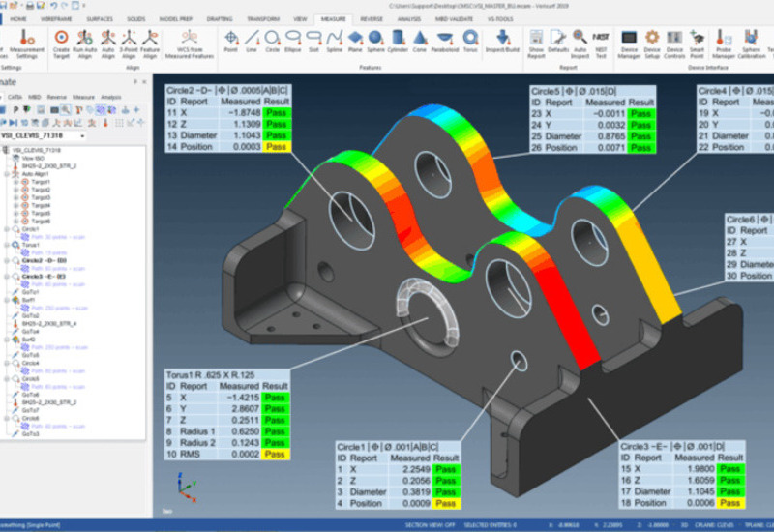
Task: Open Show Report
Action: pos(536,44)
